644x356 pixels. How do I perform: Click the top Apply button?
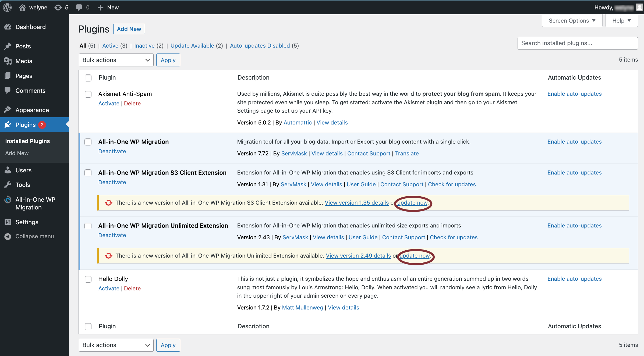click(168, 60)
